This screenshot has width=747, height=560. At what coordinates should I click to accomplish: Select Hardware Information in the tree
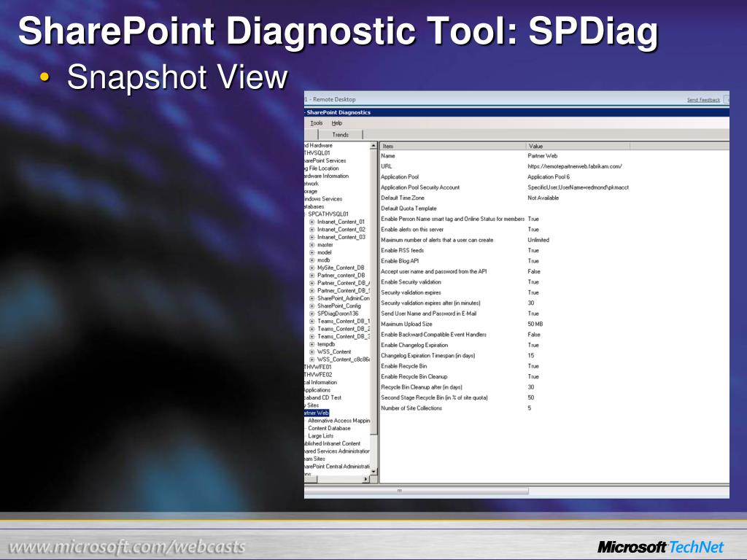[326, 176]
